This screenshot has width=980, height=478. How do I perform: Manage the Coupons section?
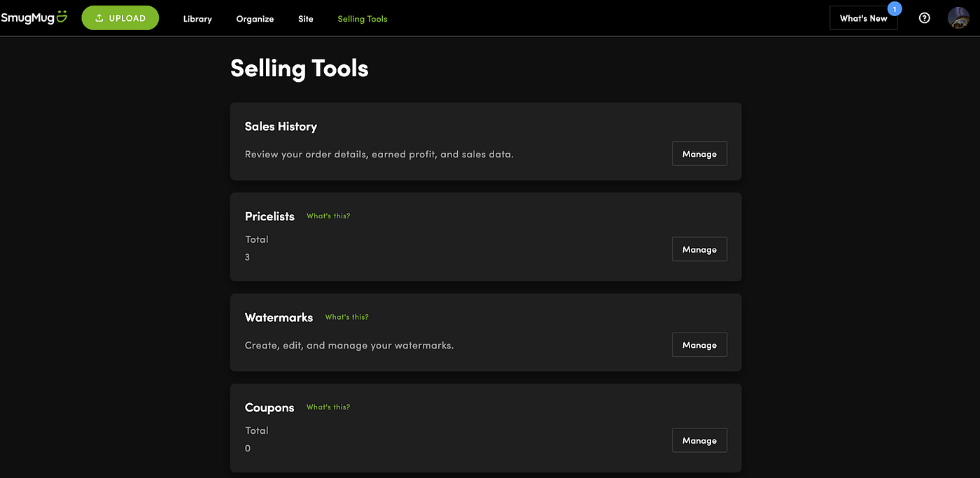click(699, 440)
